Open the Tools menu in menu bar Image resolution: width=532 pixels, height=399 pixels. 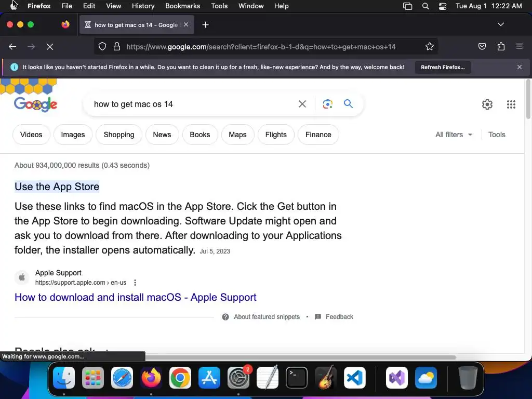pos(219,6)
